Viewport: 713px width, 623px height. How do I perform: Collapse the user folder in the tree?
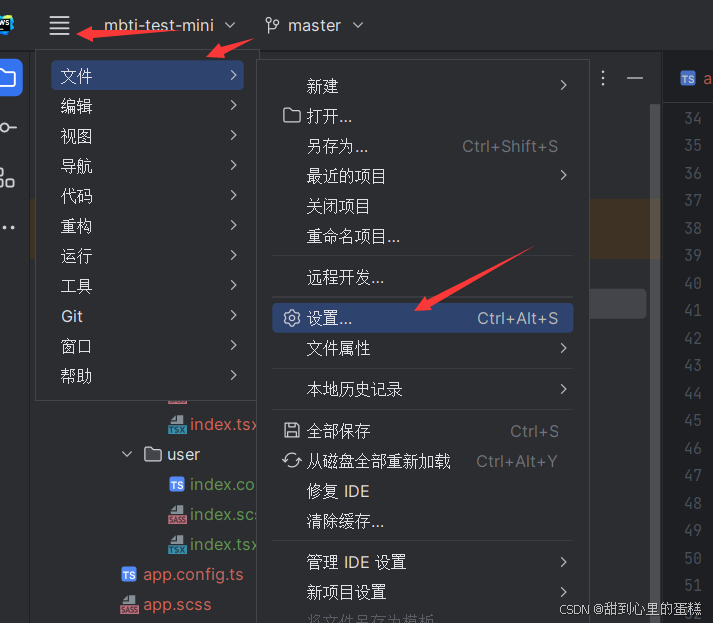(x=127, y=454)
